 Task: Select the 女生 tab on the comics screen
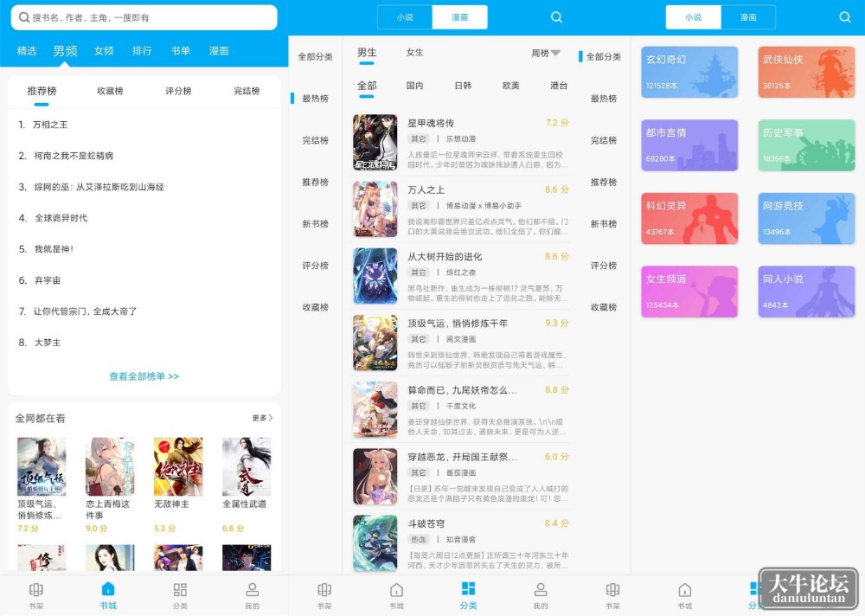415,53
